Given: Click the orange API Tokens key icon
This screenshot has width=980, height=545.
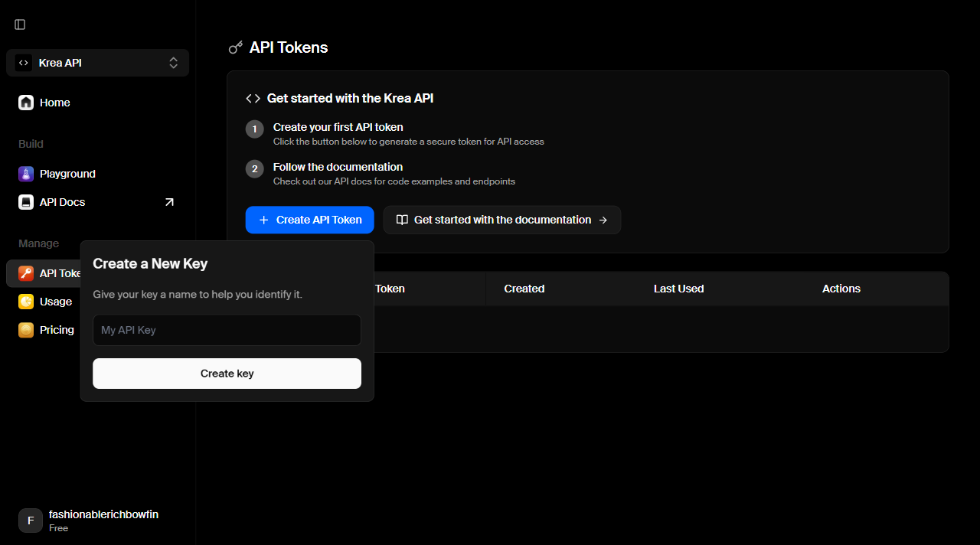Looking at the screenshot, I should tap(26, 273).
